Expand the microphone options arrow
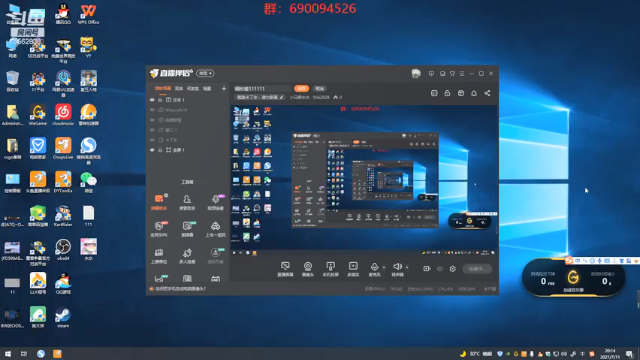This screenshot has height=360, width=640. [x=384, y=267]
